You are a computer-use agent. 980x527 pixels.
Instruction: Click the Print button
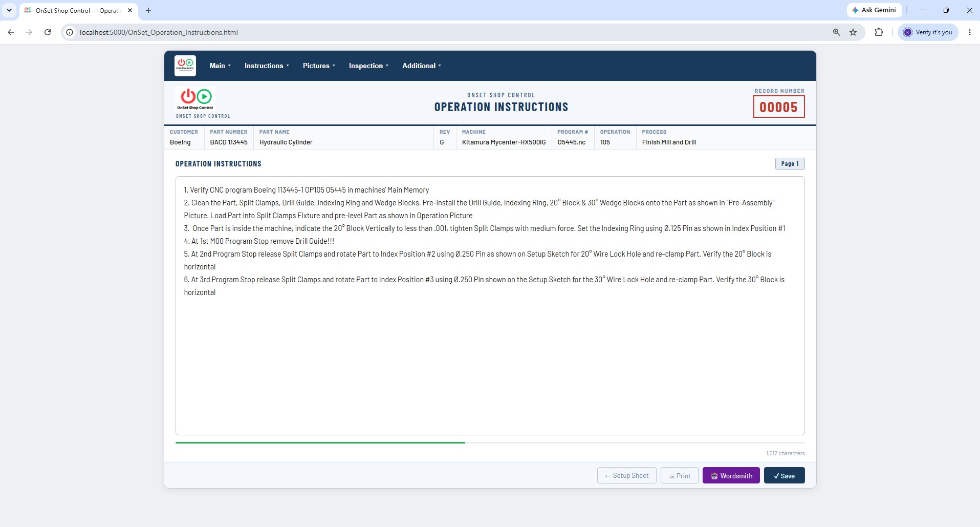point(680,475)
